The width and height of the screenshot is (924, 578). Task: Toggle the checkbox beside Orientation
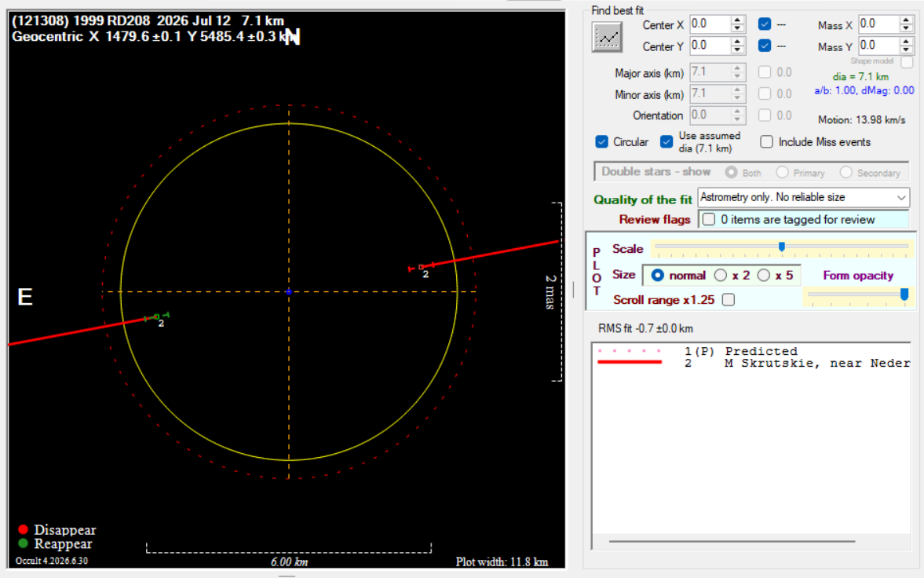pyautogui.click(x=765, y=115)
